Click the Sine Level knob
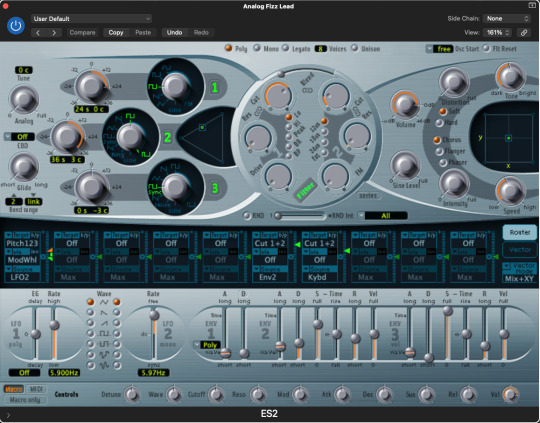540x423 pixels. [406, 165]
